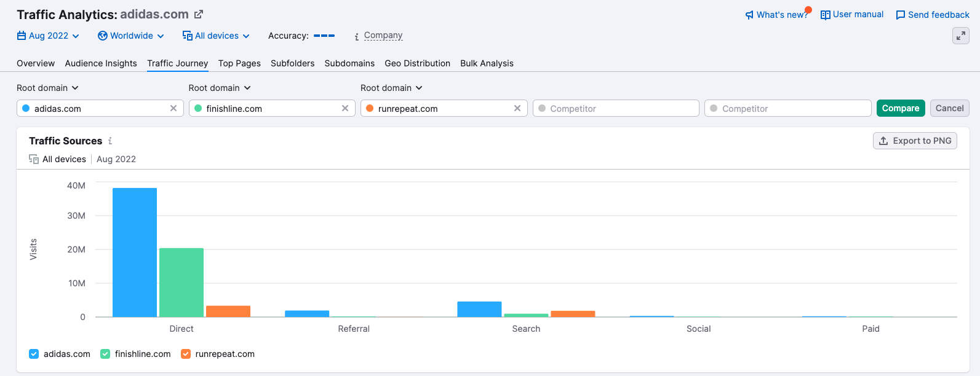The image size is (980, 376).
Task: Click the What's new megaphone icon
Action: pyautogui.click(x=749, y=15)
